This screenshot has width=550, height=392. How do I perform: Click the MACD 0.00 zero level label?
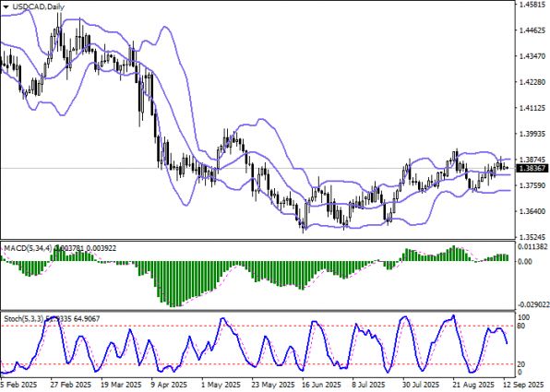click(525, 262)
